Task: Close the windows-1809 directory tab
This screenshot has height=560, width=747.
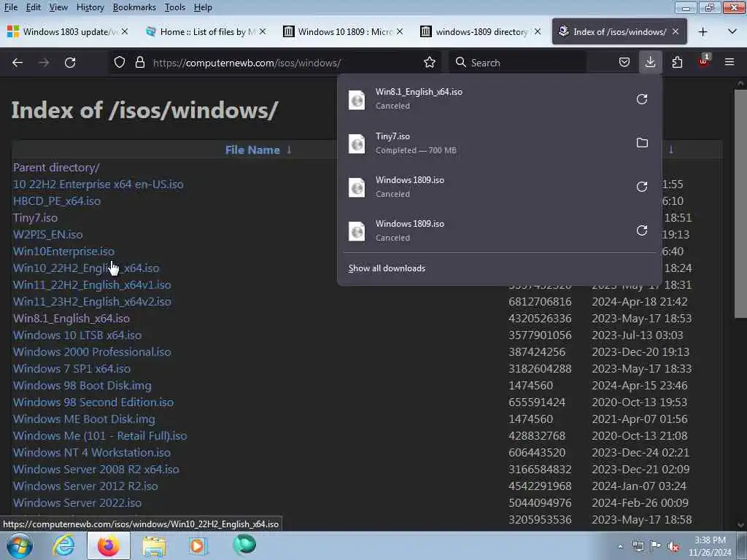Action: 538,31
